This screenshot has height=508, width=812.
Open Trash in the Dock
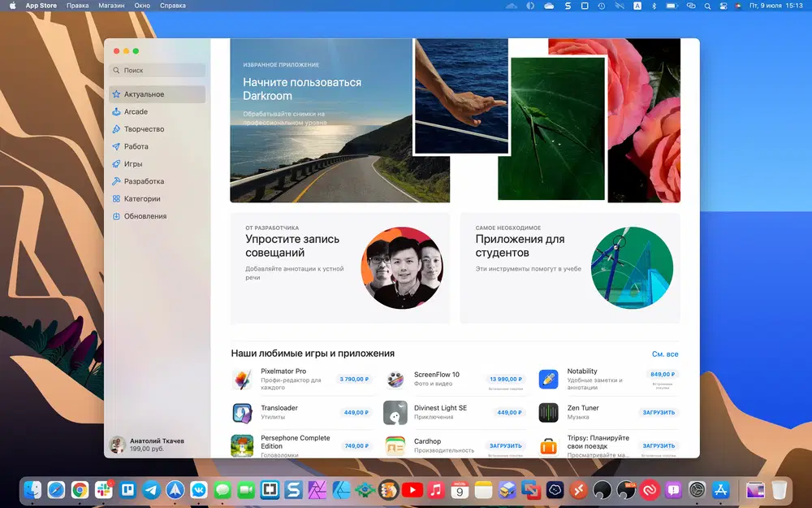(780, 489)
